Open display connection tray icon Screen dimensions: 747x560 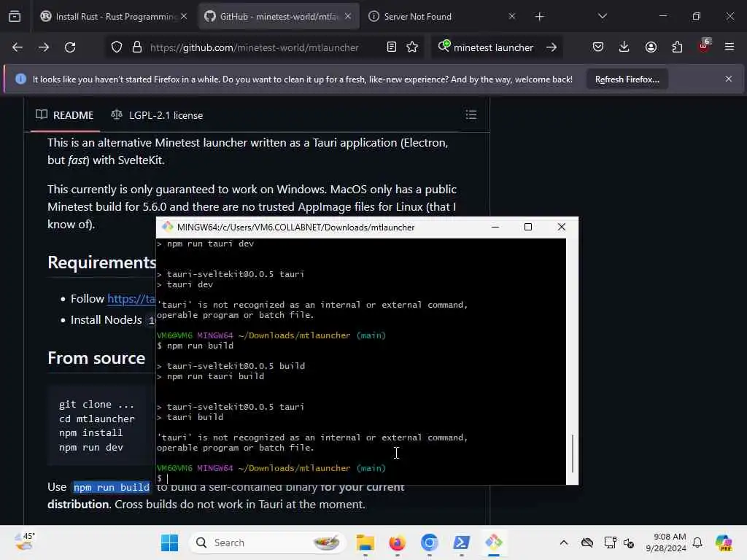tap(610, 542)
